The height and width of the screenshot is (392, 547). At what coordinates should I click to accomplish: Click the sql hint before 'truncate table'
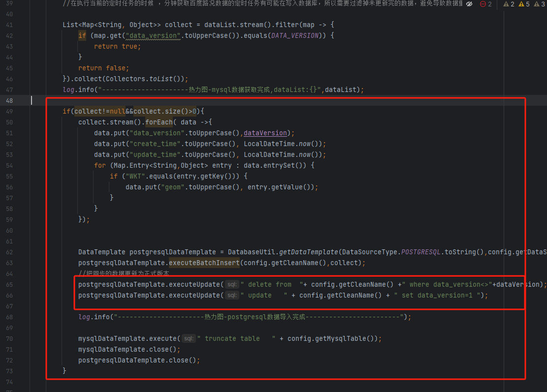189,338
